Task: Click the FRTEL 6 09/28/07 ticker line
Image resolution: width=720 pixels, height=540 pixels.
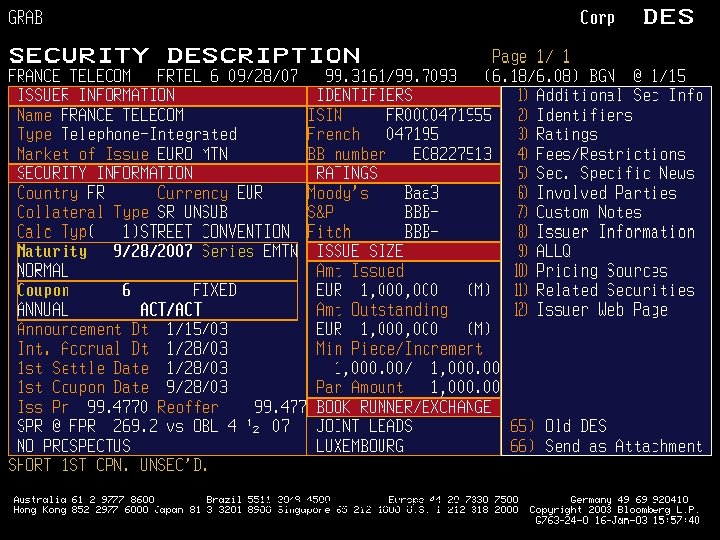Action: [x=227, y=76]
